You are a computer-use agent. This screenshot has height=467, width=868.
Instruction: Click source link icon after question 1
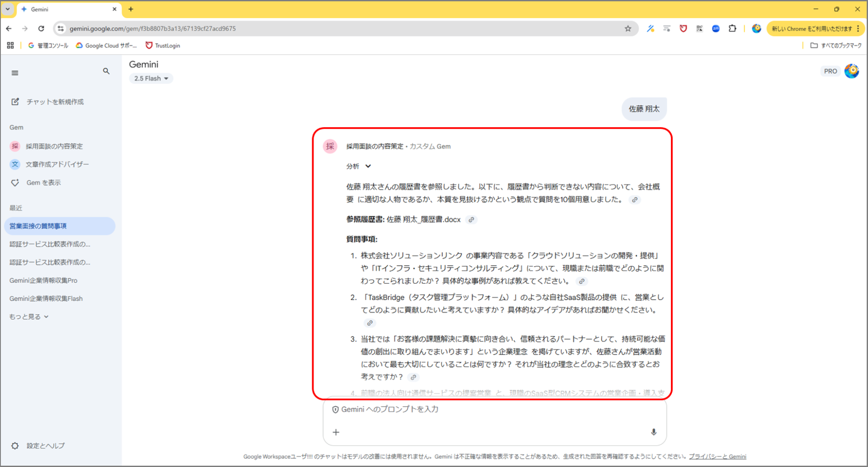coord(581,282)
